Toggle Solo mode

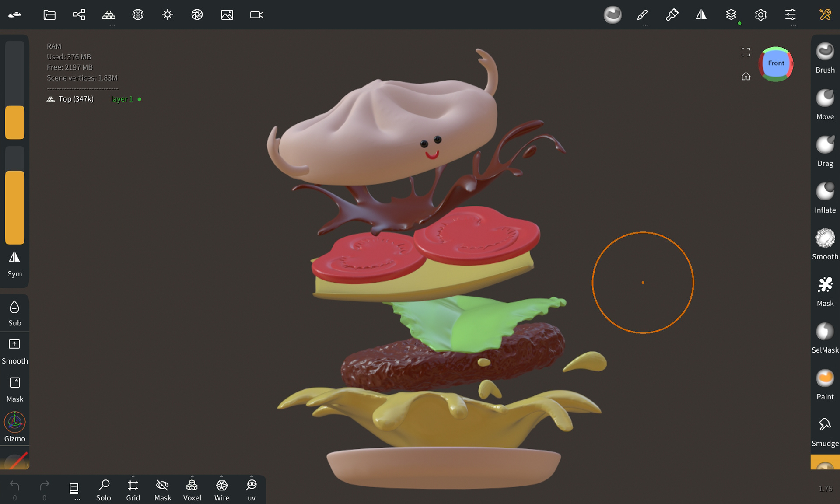pyautogui.click(x=104, y=490)
